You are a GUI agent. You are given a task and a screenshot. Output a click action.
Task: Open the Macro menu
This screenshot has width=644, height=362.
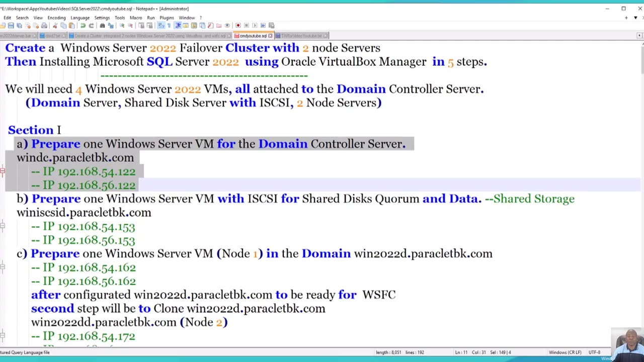point(136,18)
